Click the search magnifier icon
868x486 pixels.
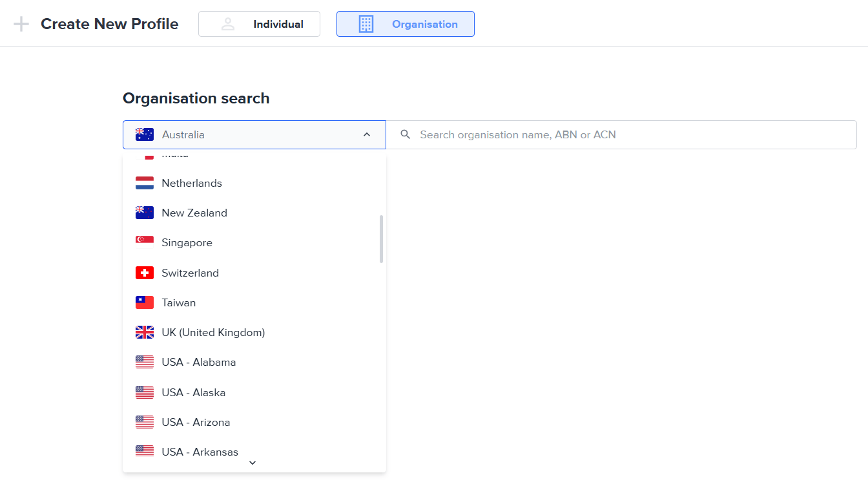click(406, 134)
